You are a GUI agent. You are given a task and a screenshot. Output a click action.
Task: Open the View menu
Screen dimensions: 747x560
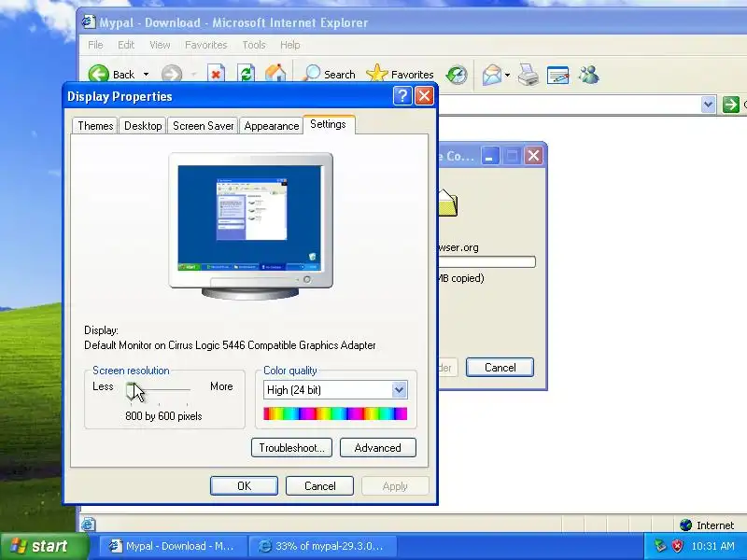tap(160, 45)
